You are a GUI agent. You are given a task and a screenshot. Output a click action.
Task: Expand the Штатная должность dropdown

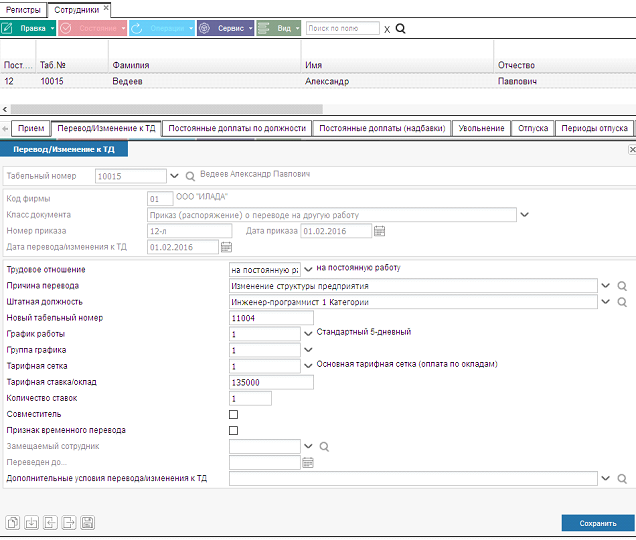(606, 302)
